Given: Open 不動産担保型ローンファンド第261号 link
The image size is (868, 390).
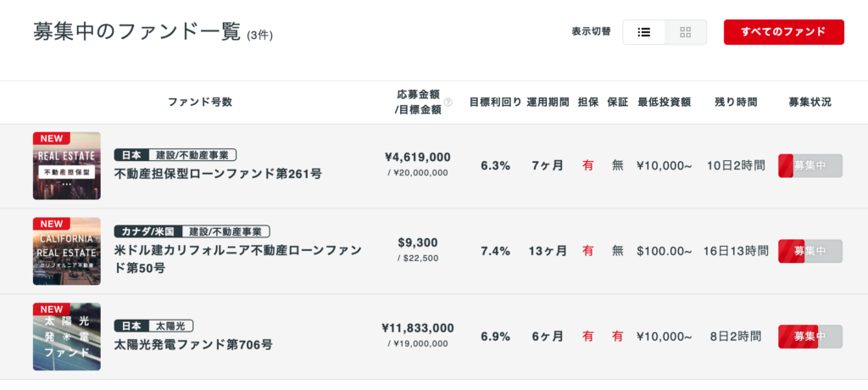Looking at the screenshot, I should [218, 174].
